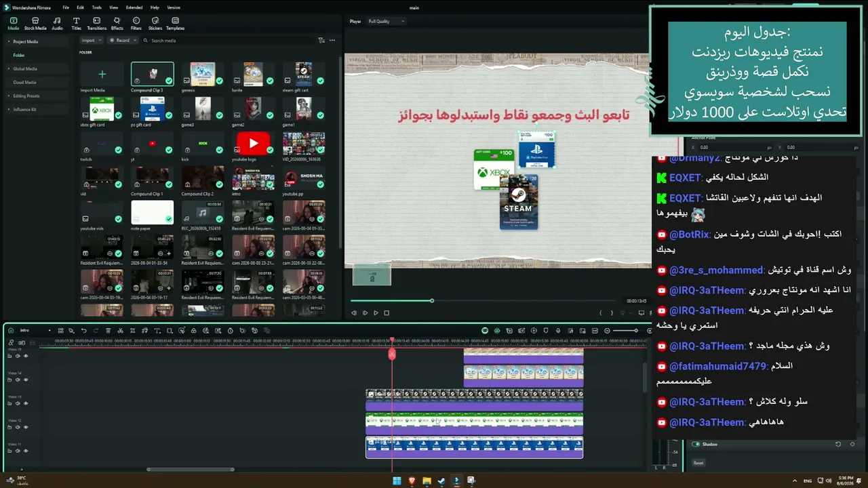Image resolution: width=868 pixels, height=488 pixels.
Task: Mute the Video 13 track
Action: [18, 403]
